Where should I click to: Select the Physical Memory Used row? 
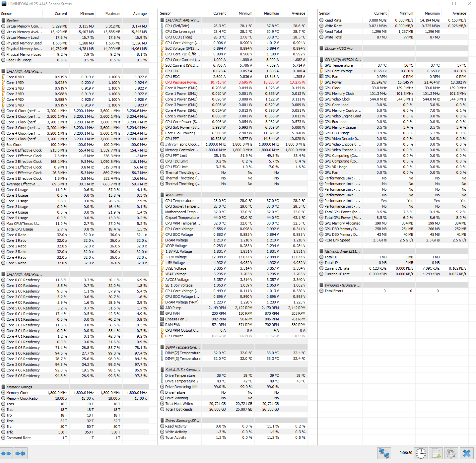coord(75,43)
